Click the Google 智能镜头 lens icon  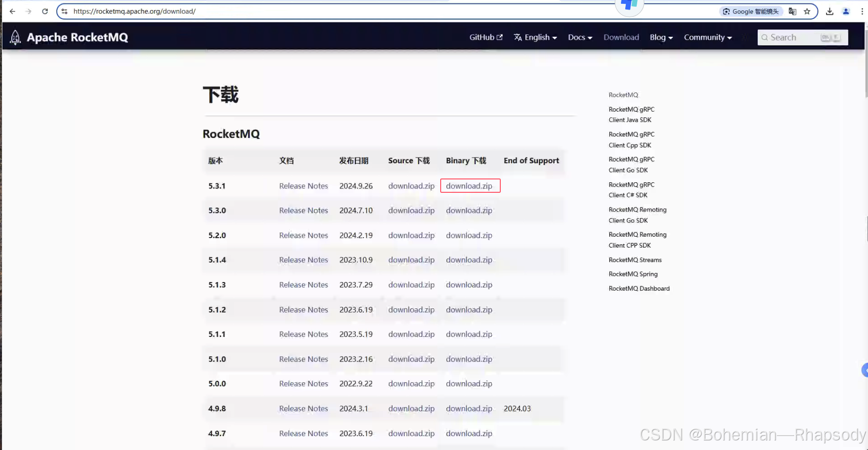click(x=726, y=11)
